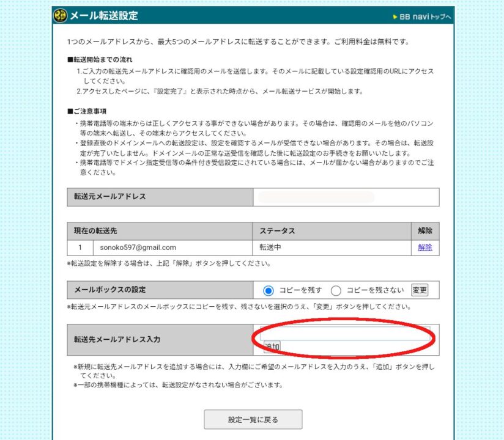504x440 pixels.
Task: Open the BB navi top link
Action: tap(421, 16)
